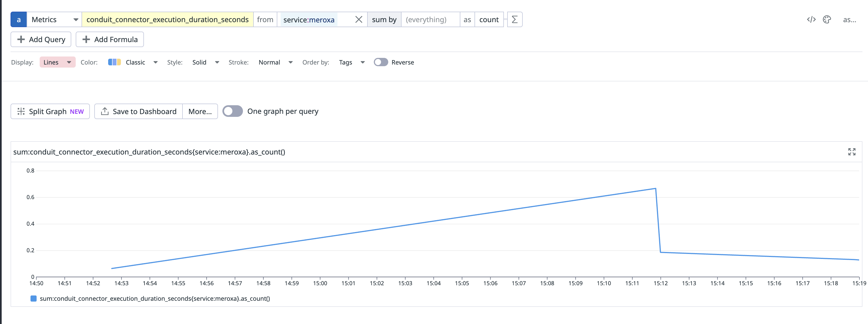Toggle the legend series color checkbox
868x324 pixels.
pyautogui.click(x=33, y=298)
